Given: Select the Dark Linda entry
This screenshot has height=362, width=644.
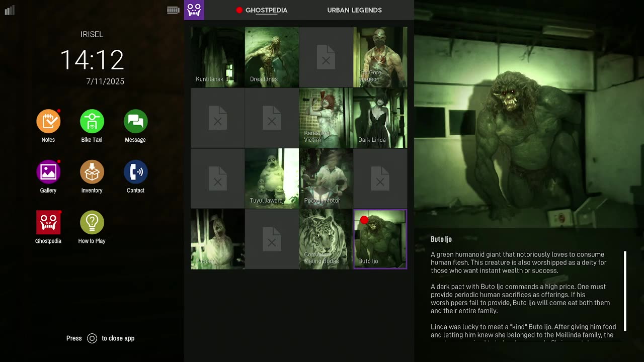Looking at the screenshot, I should coord(380,118).
